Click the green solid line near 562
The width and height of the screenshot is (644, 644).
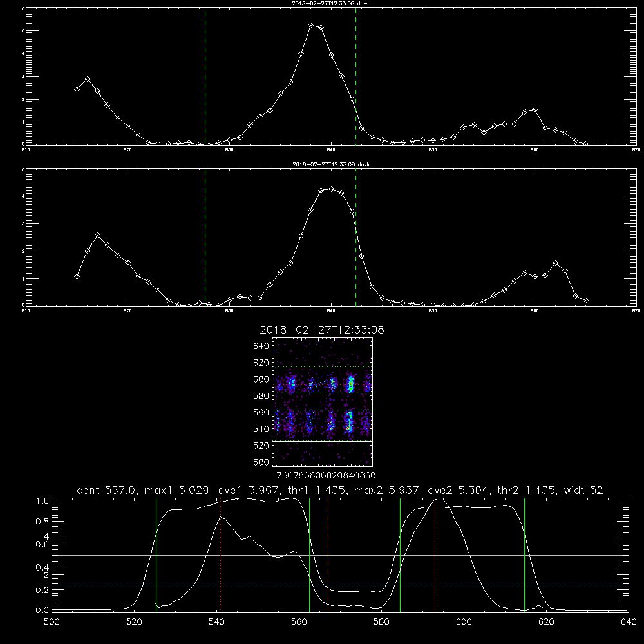pyautogui.click(x=309, y=554)
